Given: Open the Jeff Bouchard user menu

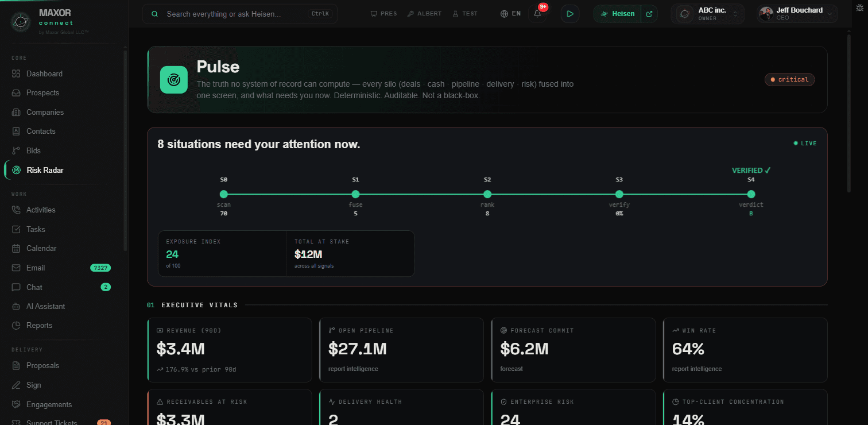Looking at the screenshot, I should click(797, 14).
